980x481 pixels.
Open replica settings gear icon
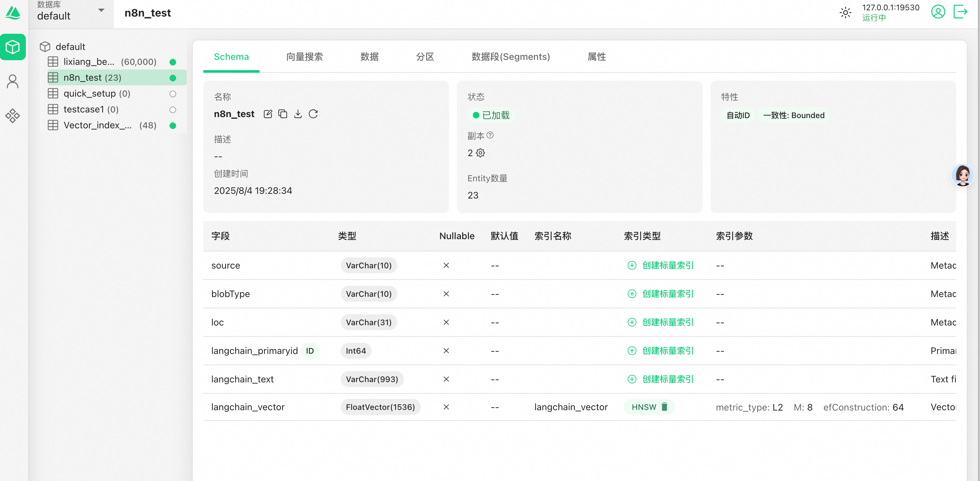pyautogui.click(x=480, y=153)
